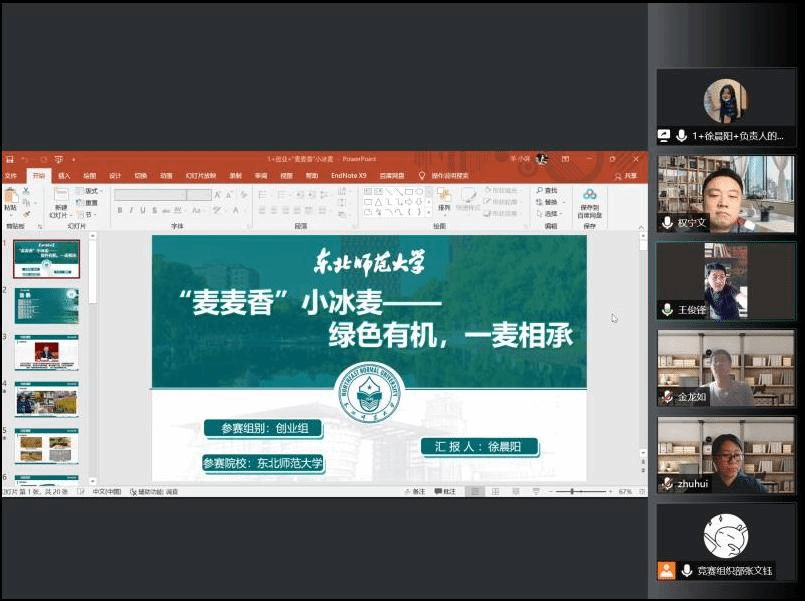Open the Replace (替换) dropdown
Image resolution: width=805 pixels, height=601 pixels.
click(549, 202)
